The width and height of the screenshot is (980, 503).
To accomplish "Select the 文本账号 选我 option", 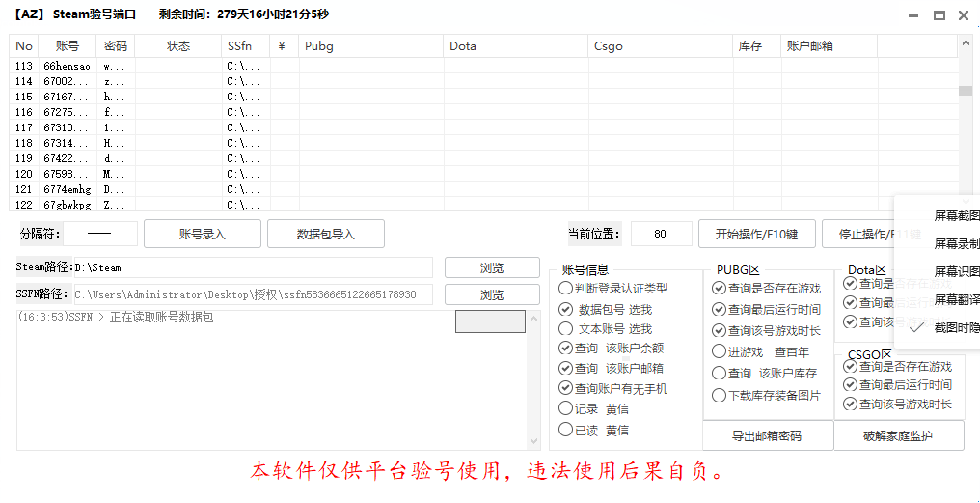I will (x=605, y=328).
